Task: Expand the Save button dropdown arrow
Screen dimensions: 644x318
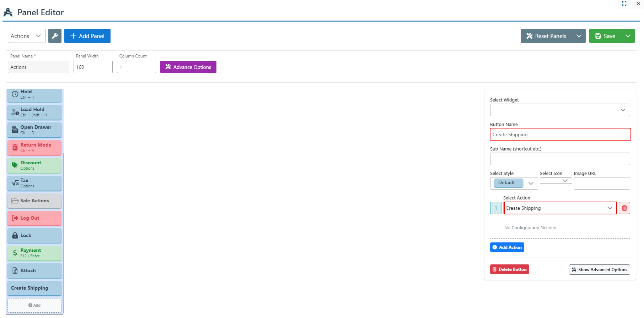Action: [x=628, y=36]
